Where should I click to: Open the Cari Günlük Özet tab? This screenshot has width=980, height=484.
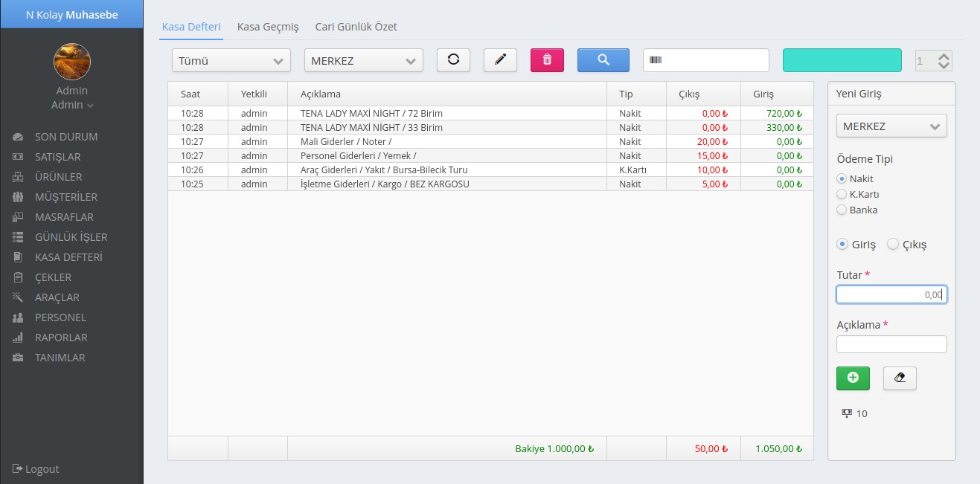click(356, 27)
